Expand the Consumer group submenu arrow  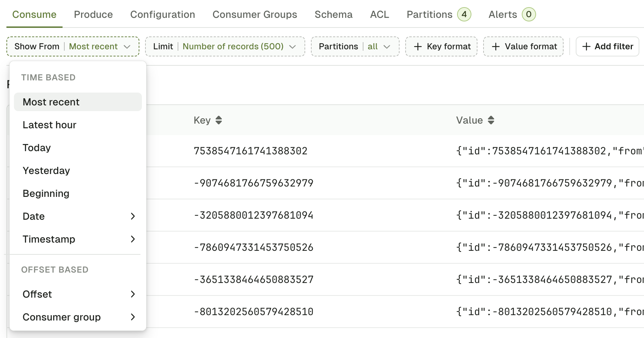click(133, 317)
